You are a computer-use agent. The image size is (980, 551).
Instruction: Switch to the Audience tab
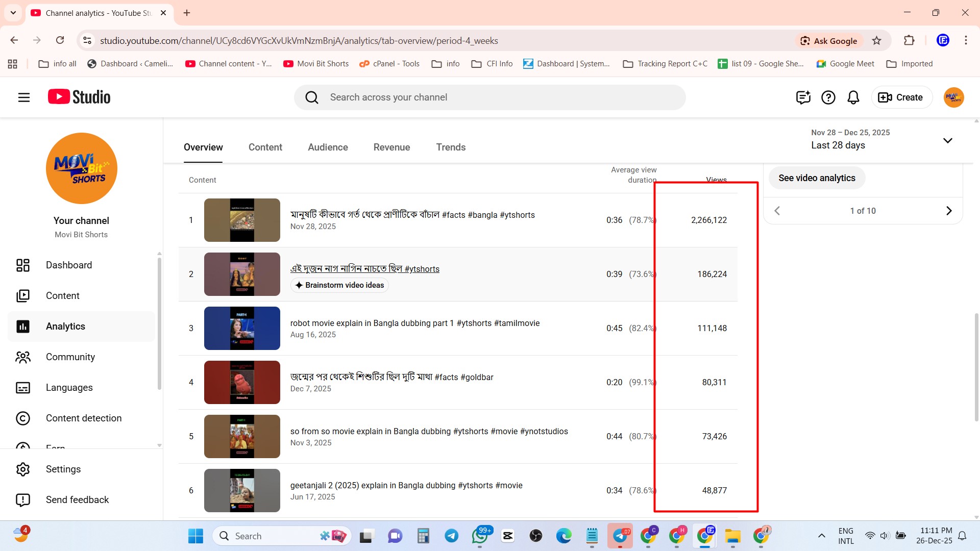[328, 147]
